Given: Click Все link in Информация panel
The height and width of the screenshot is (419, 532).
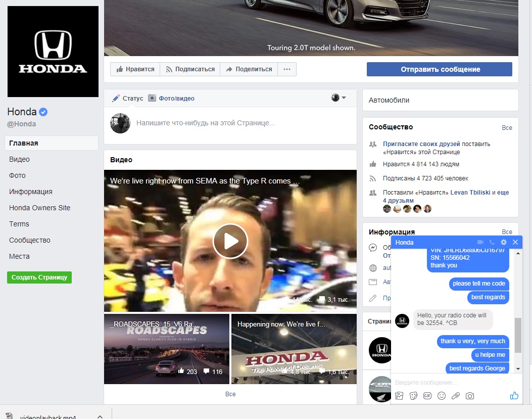Looking at the screenshot, I should point(507,231).
